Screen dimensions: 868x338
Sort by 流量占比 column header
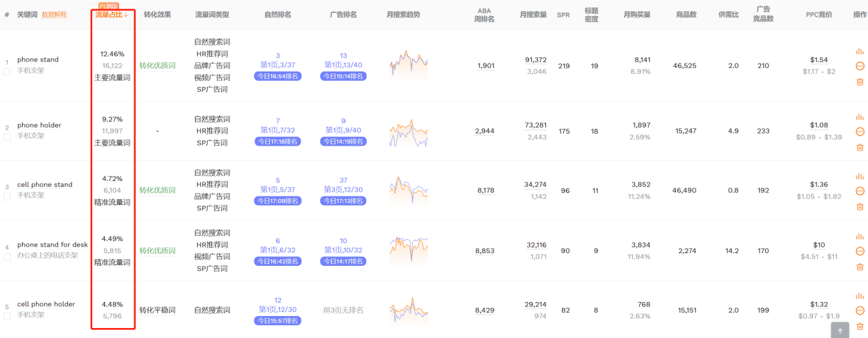tap(111, 15)
